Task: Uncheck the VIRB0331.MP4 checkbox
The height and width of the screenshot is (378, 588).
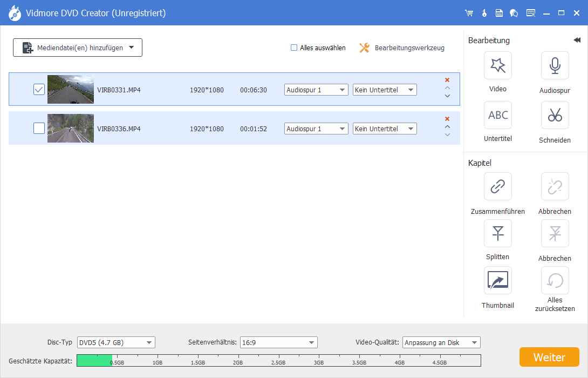Action: pos(39,90)
